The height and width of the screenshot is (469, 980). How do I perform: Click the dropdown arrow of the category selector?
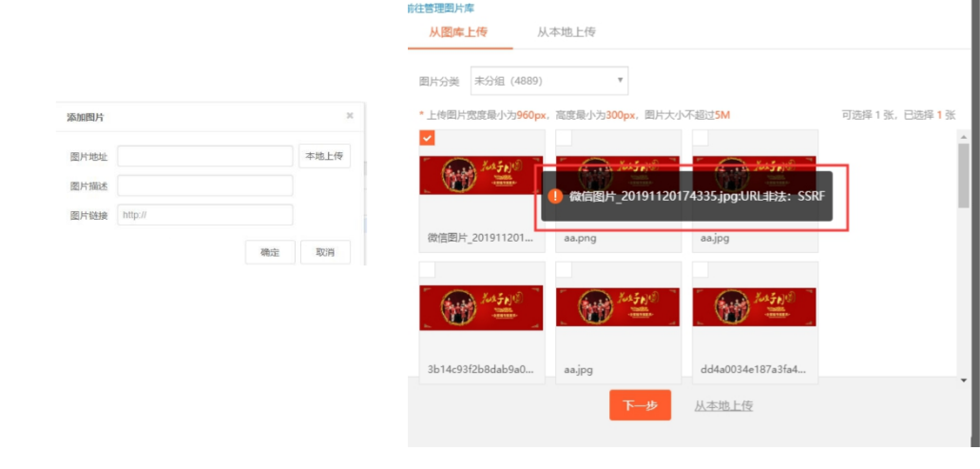620,81
